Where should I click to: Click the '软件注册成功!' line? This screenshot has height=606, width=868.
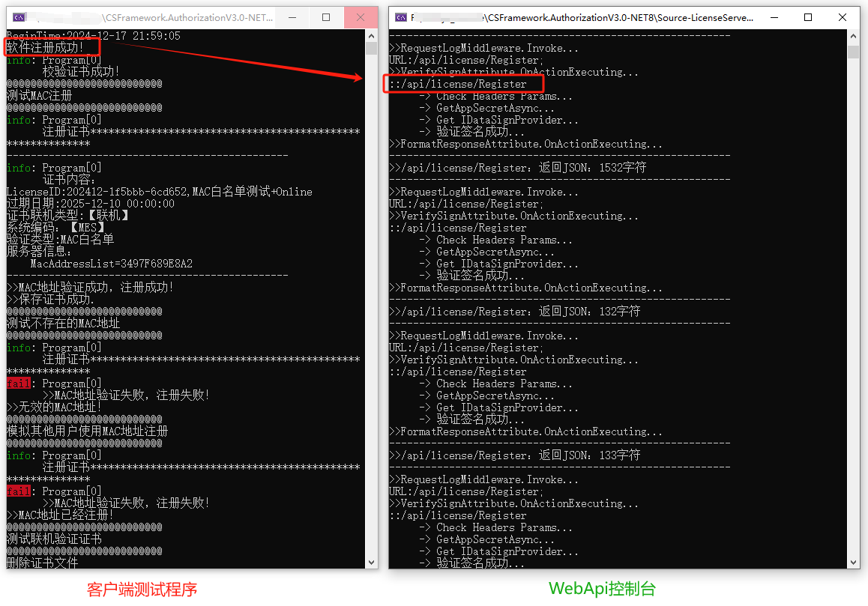[45, 48]
